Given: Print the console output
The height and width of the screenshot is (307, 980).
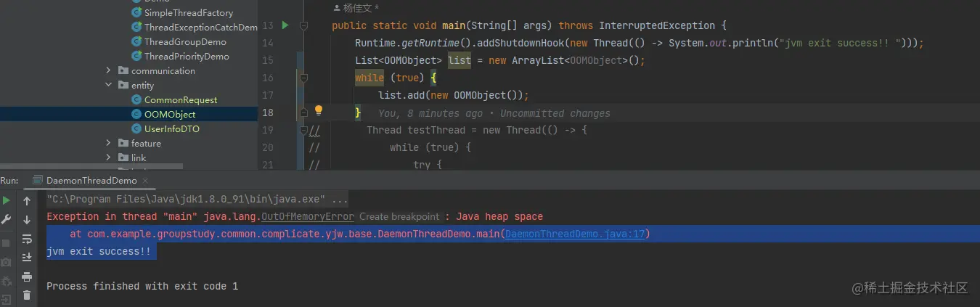Looking at the screenshot, I should (x=27, y=277).
